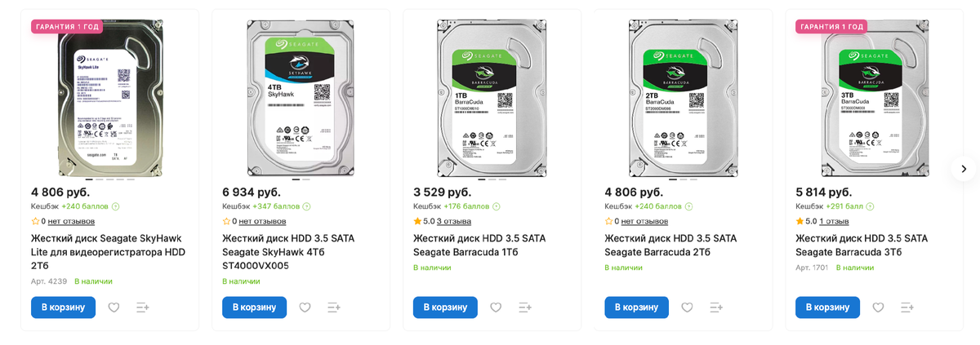
Task: Add Barracuda 2Тб to comparison list
Action: 715,307
